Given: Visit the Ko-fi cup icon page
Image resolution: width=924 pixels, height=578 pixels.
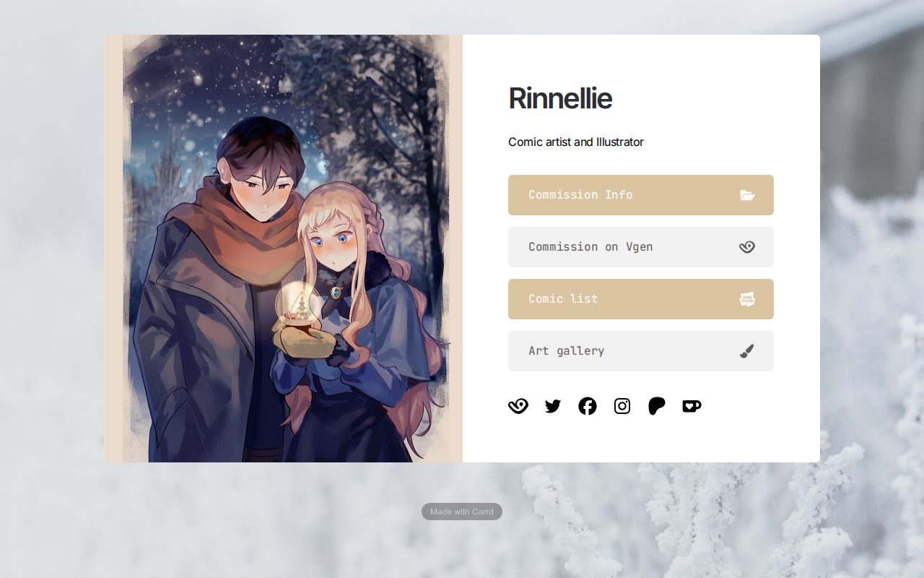Looking at the screenshot, I should pyautogui.click(x=692, y=406).
